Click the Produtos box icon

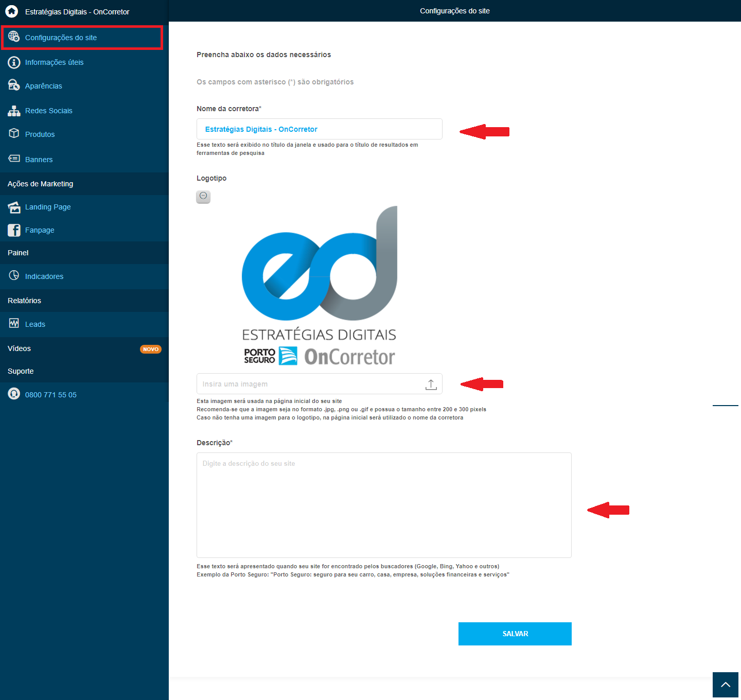pyautogui.click(x=14, y=133)
